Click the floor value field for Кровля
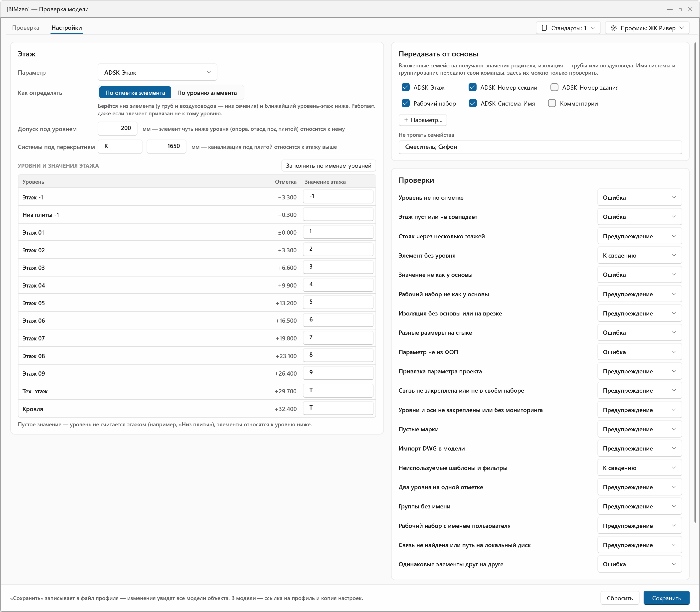The height and width of the screenshot is (612, 700). pos(338,408)
